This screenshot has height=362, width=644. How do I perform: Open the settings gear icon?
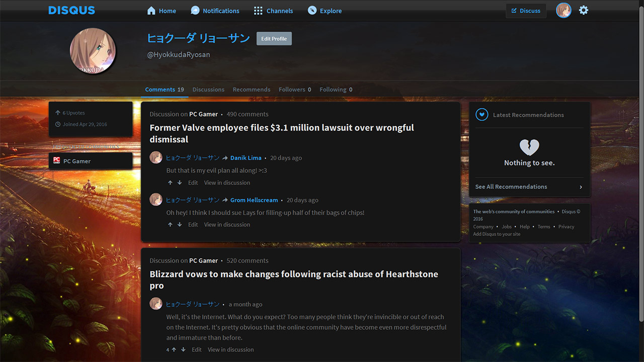[x=584, y=10]
